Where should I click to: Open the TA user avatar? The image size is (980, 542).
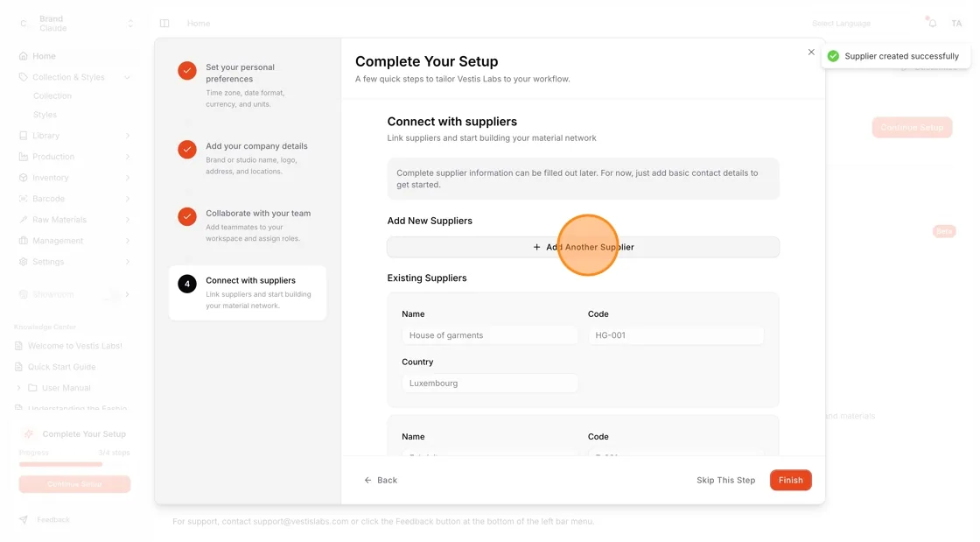click(x=956, y=23)
